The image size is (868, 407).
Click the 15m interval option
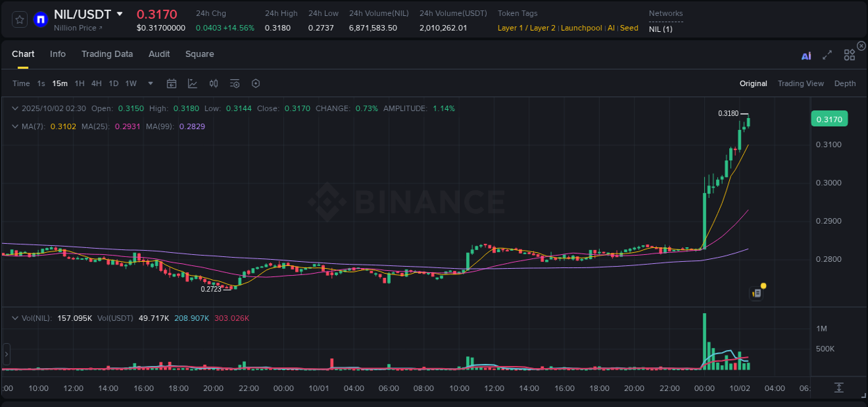(60, 83)
